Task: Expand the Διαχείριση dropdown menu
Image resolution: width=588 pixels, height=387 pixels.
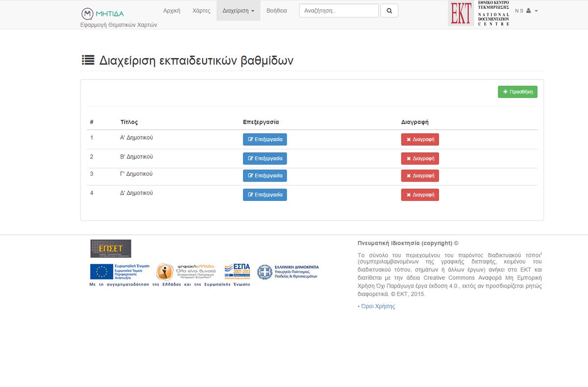Action: (238, 11)
